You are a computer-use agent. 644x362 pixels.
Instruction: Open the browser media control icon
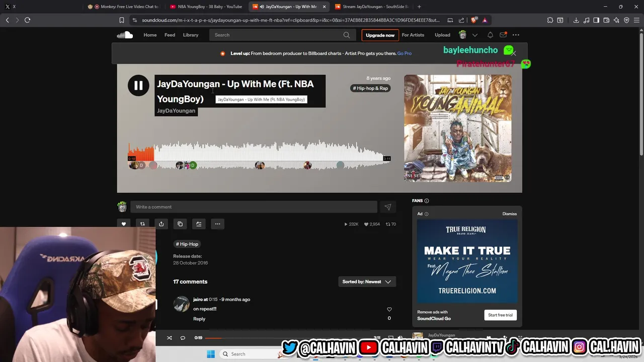[586, 20]
